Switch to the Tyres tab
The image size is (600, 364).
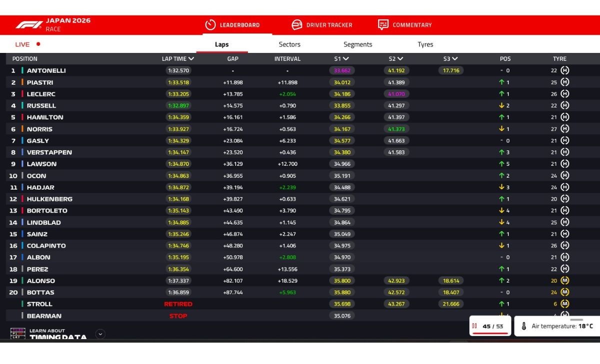click(425, 44)
